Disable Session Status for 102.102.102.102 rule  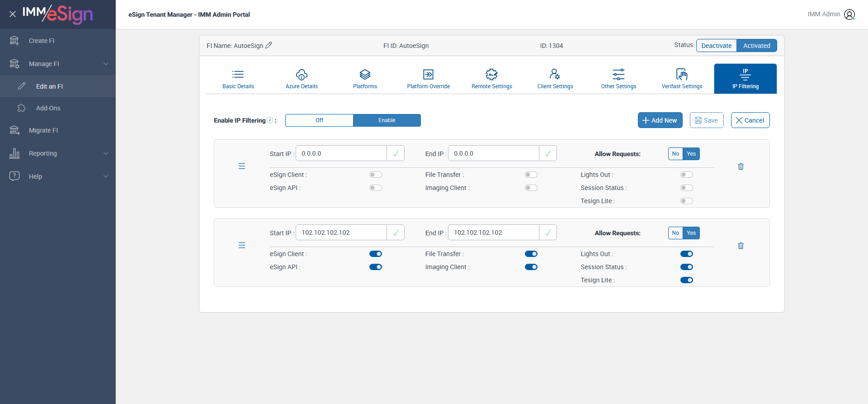(687, 267)
